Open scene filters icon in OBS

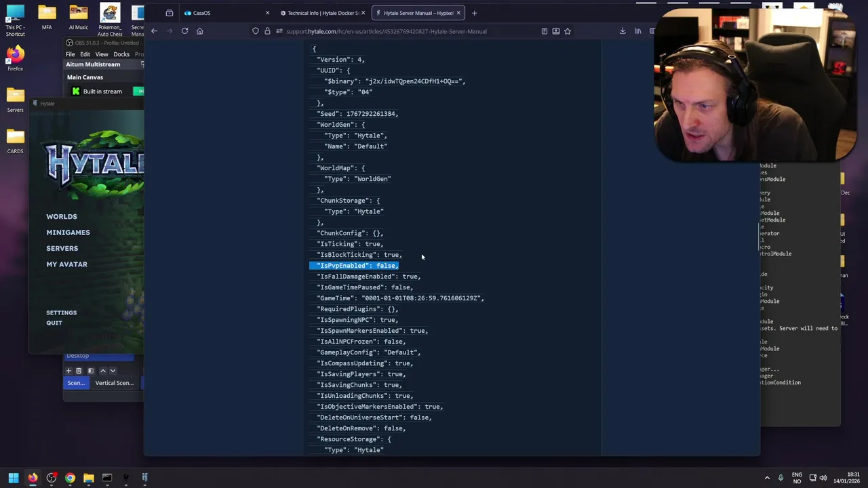pyautogui.click(x=90, y=371)
